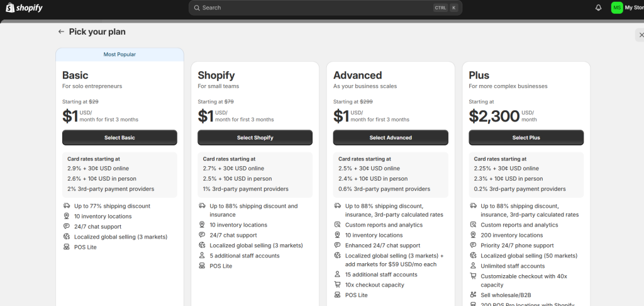
Task: Click the custom reports icon in the Advanced plan
Action: (338, 225)
